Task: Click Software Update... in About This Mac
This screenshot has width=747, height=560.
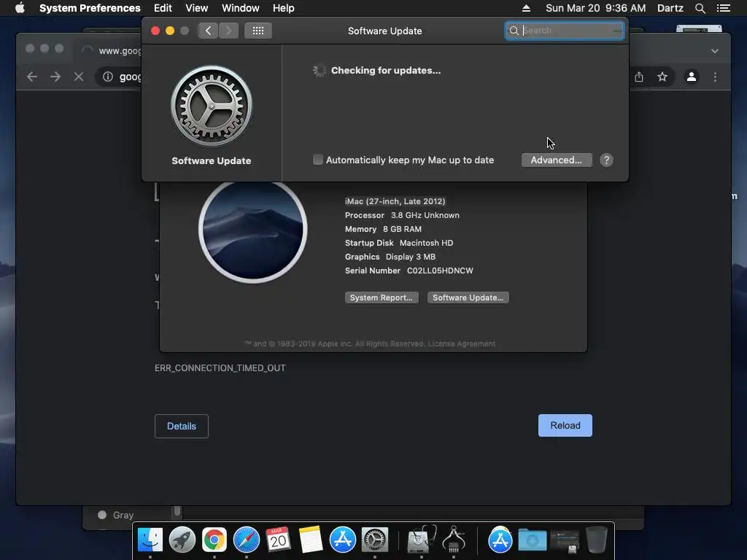Action: [468, 297]
